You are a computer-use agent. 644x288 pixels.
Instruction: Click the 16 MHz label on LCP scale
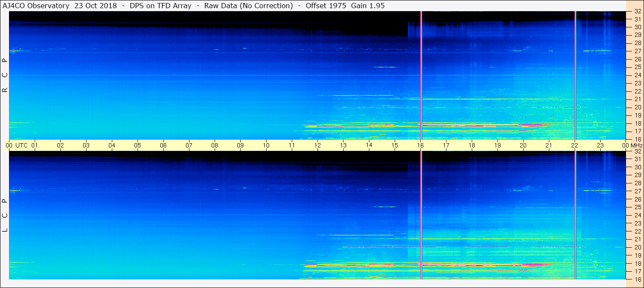(637, 279)
